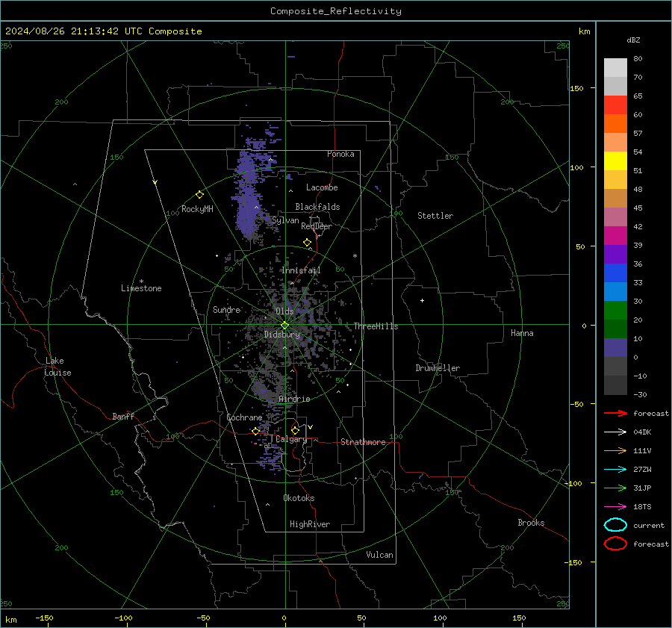This screenshot has width=672, height=628.
Task: Click the yellow diamond marker near RockyMH
Action: pyautogui.click(x=199, y=195)
